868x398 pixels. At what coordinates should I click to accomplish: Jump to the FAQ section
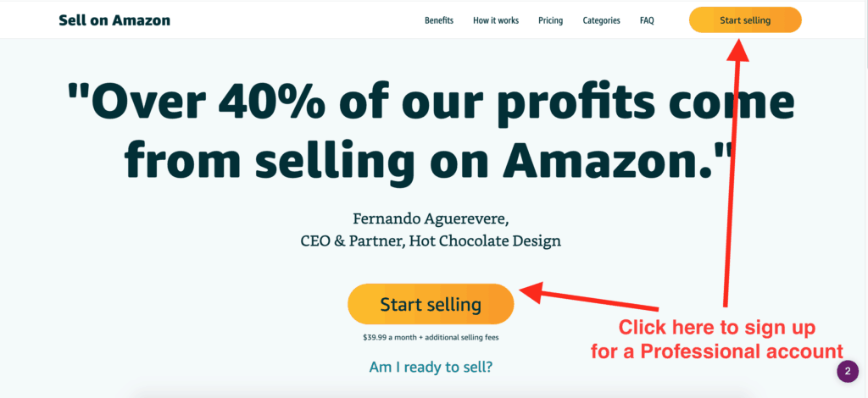[647, 20]
